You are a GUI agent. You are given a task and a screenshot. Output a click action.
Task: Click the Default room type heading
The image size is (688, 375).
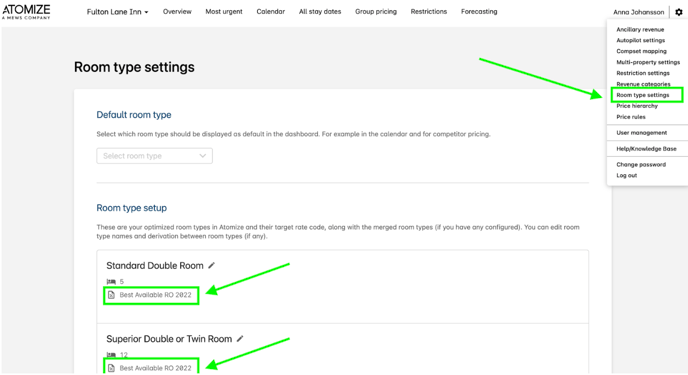[134, 115]
